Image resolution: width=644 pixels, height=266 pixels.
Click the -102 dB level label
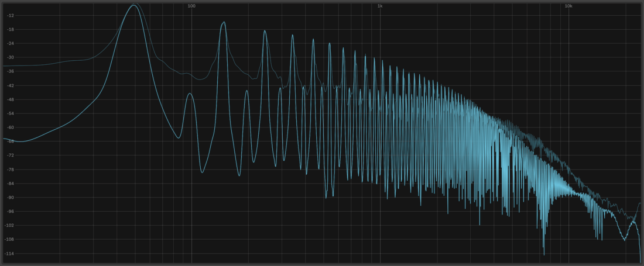(9, 225)
